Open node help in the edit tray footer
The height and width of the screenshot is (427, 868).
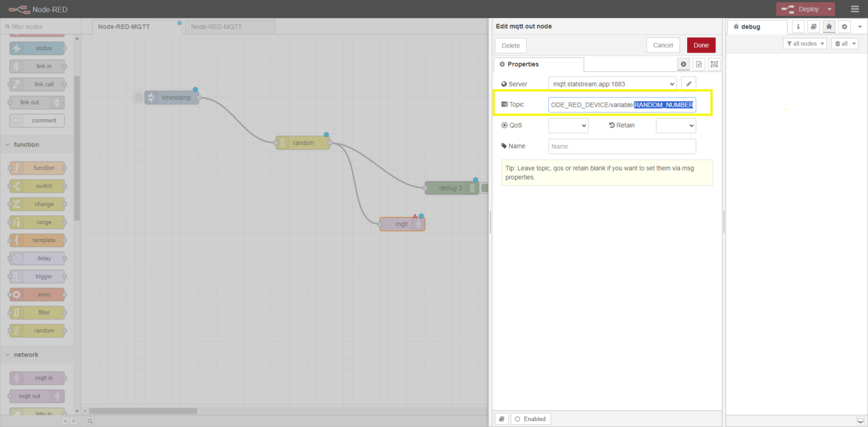pos(501,419)
